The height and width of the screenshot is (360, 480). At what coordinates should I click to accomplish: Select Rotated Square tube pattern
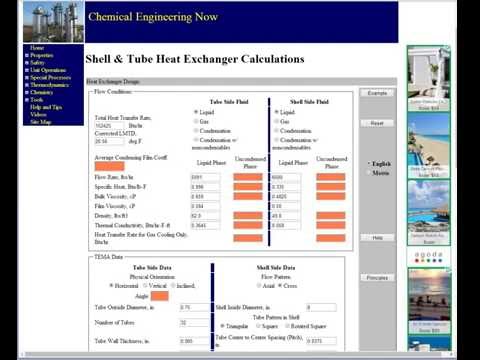(287, 326)
